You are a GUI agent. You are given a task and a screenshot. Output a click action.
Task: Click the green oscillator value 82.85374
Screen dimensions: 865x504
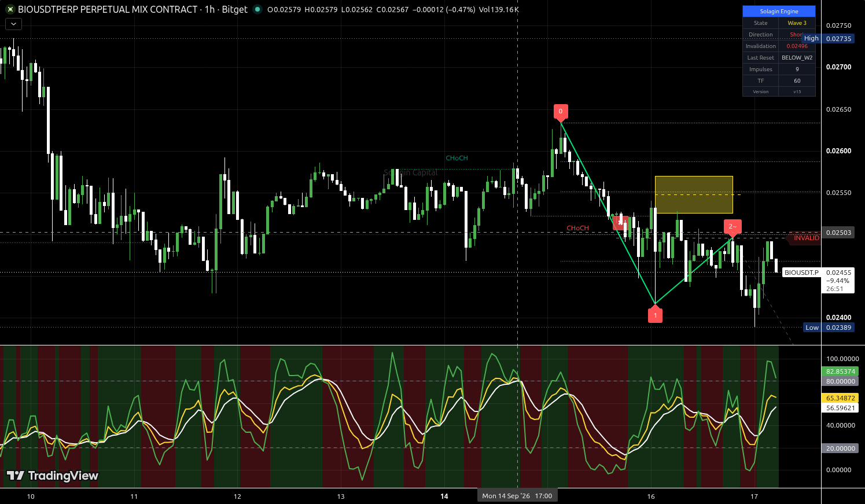coord(840,371)
